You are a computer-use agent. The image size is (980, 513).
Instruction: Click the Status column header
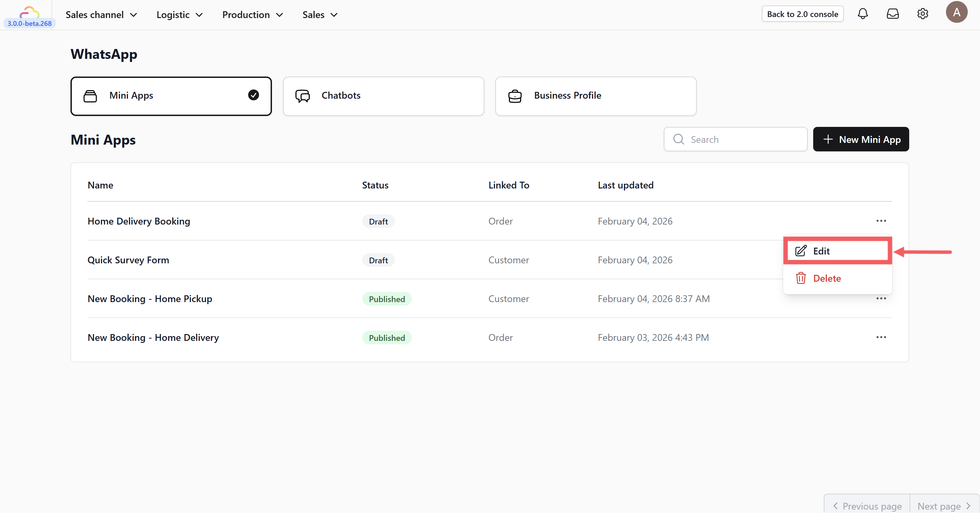[x=375, y=185]
